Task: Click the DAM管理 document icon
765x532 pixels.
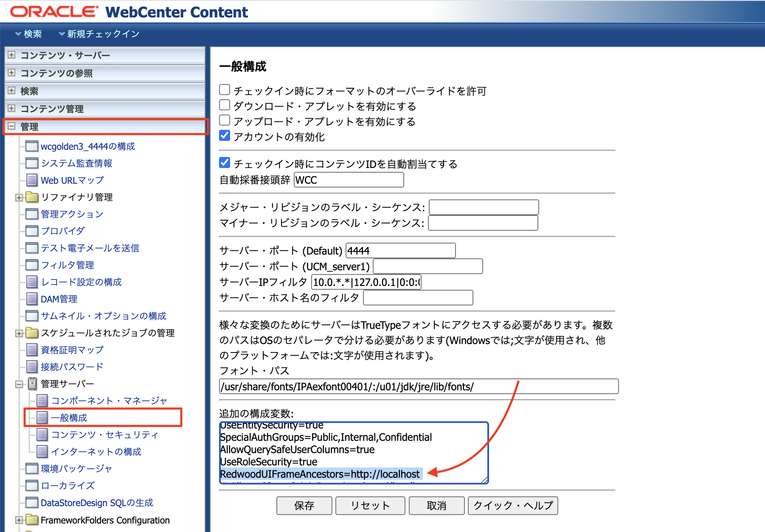Action: [32, 299]
